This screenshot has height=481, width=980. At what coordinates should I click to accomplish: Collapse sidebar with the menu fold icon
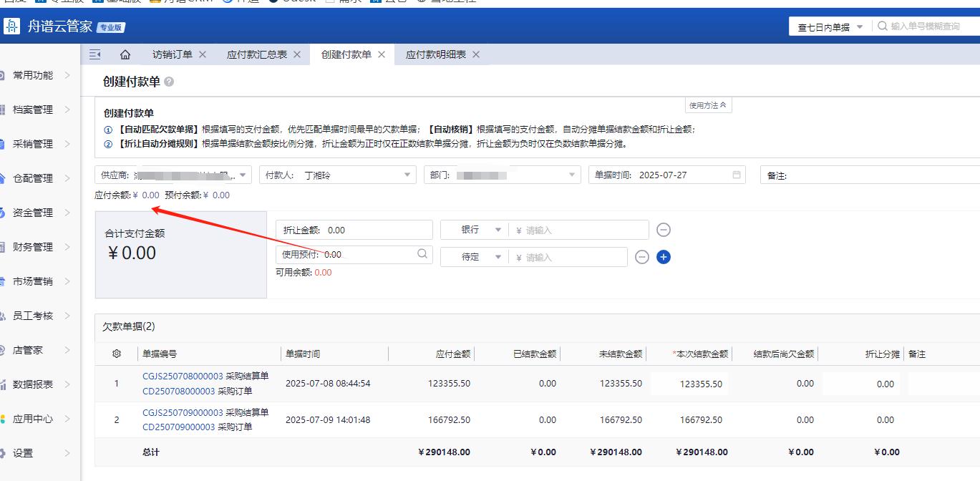pyautogui.click(x=94, y=54)
